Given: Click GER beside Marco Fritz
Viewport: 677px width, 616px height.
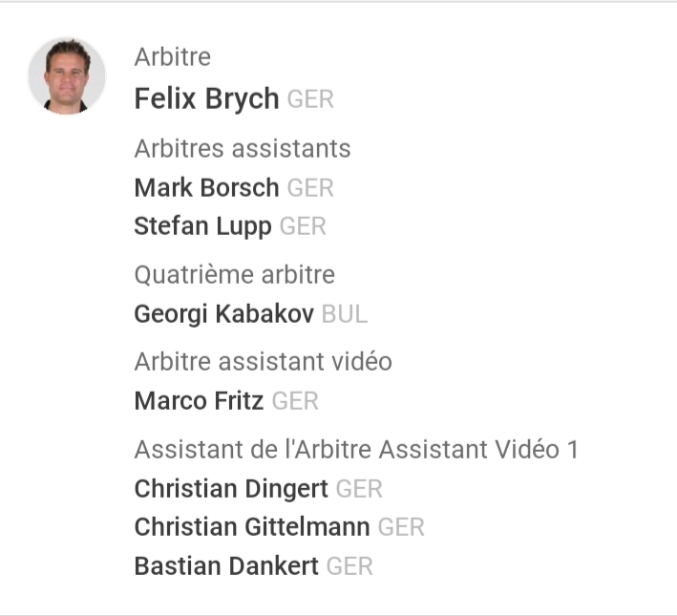Looking at the screenshot, I should (295, 402).
